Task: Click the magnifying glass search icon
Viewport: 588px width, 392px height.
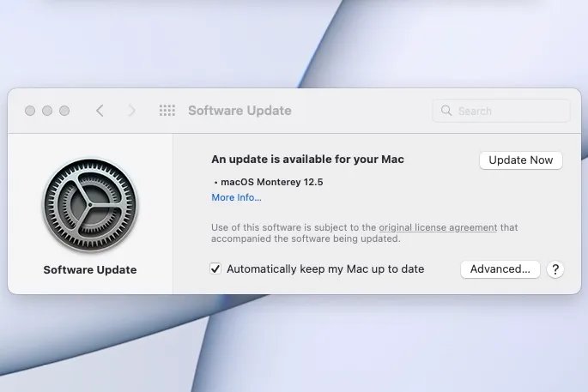Action: pos(446,110)
